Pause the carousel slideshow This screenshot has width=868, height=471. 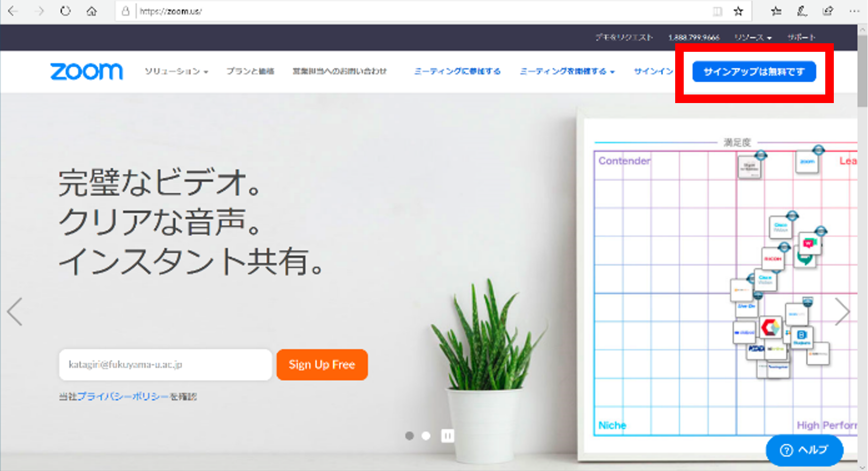(x=448, y=436)
